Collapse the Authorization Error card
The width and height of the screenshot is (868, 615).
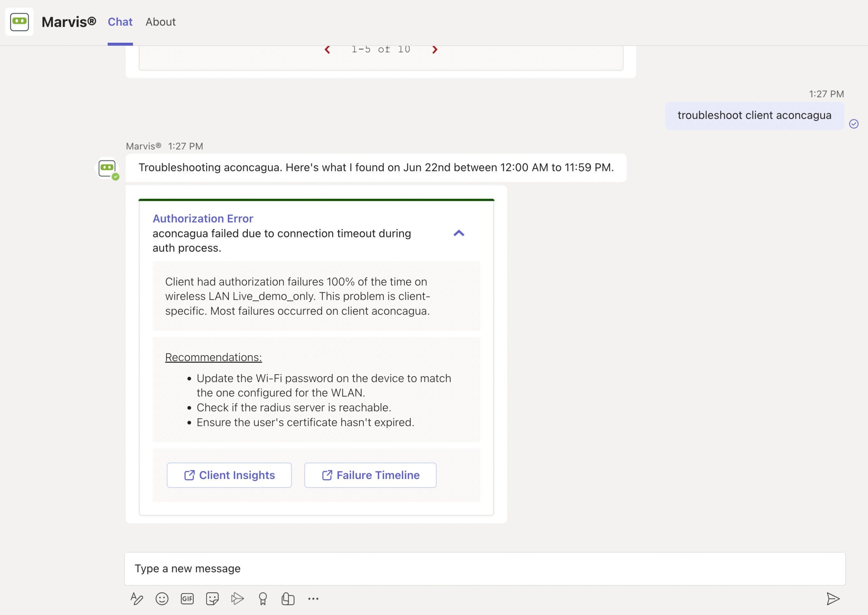[x=458, y=233]
